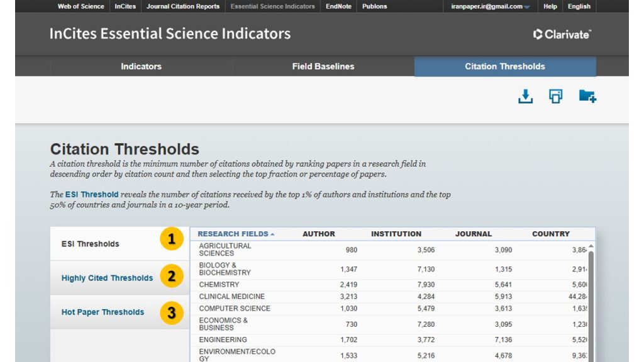Switch to the Field Baselines tab
The image size is (644, 362).
[x=323, y=66]
